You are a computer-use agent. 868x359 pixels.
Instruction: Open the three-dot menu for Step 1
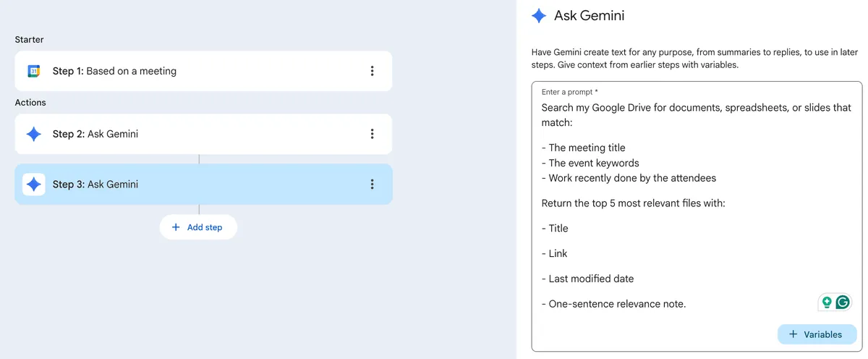pyautogui.click(x=372, y=71)
